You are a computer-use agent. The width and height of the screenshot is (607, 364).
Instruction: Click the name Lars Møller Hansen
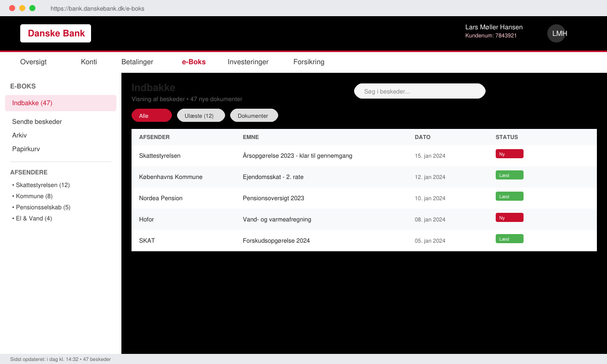(x=494, y=27)
